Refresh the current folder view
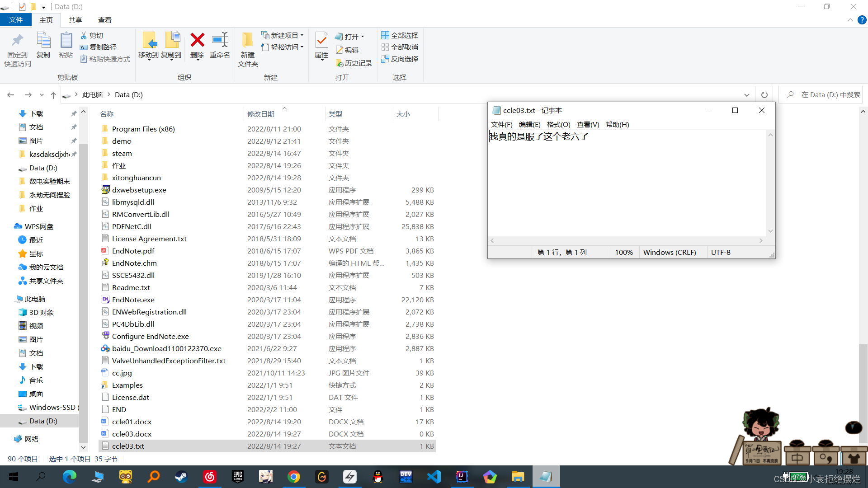The height and width of the screenshot is (488, 868). pos(764,95)
